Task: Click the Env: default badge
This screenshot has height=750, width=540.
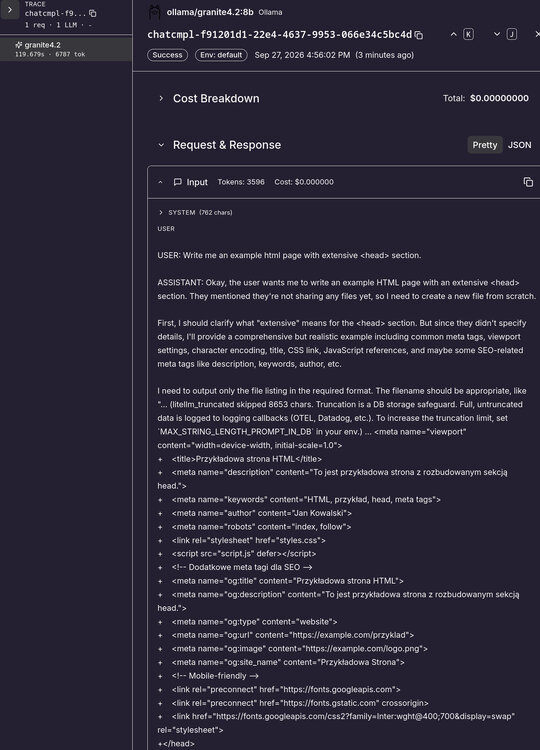Action: click(221, 55)
